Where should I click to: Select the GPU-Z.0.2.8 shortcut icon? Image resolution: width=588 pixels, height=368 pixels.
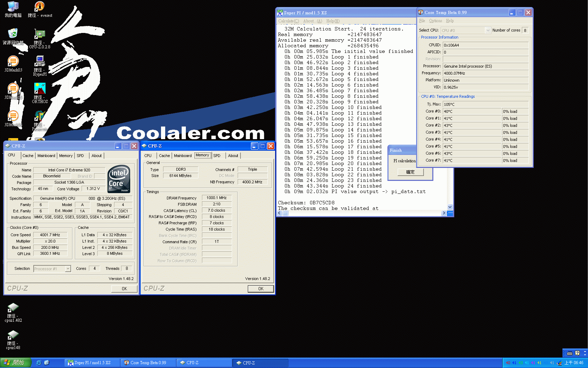pos(40,39)
